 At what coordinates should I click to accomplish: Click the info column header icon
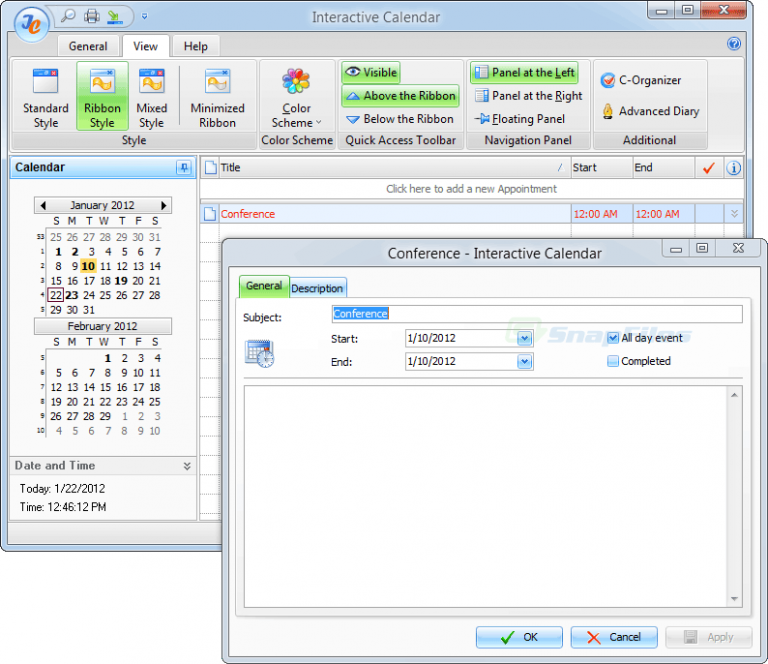coord(733,168)
